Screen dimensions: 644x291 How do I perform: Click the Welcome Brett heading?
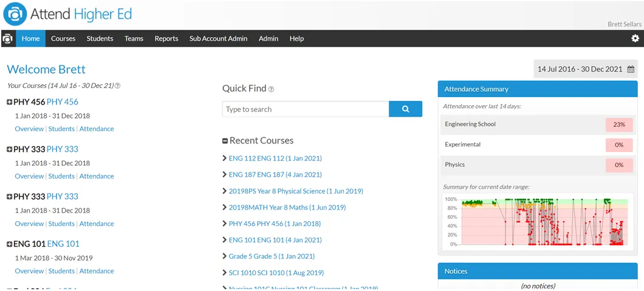46,69
